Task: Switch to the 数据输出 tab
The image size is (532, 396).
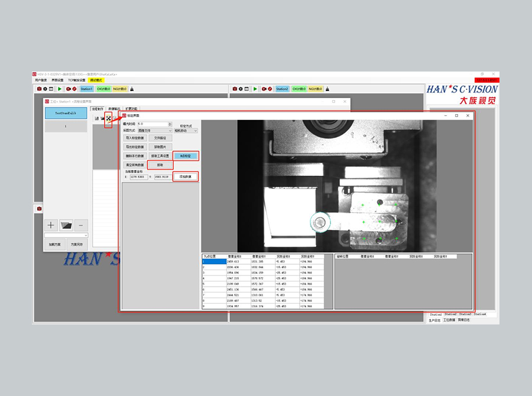Action: pos(114,109)
